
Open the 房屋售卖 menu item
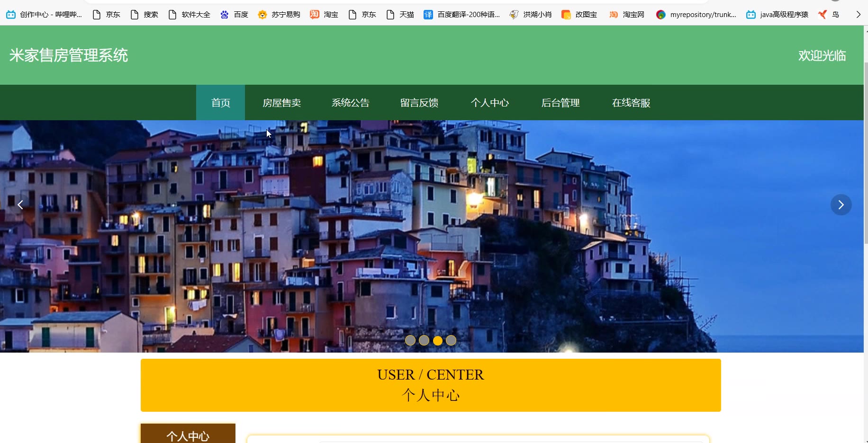click(282, 103)
